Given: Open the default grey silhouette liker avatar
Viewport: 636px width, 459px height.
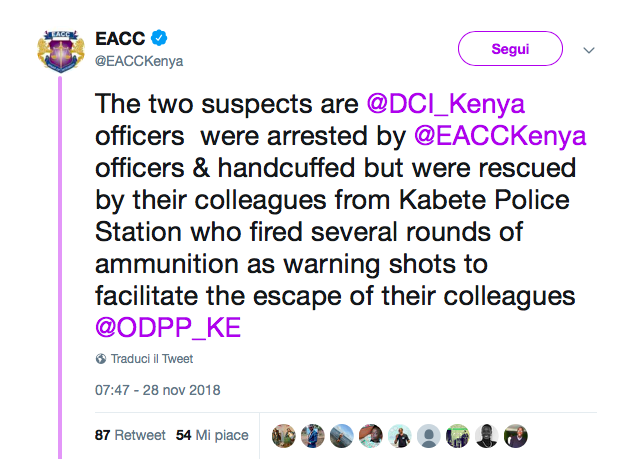Looking at the screenshot, I should coord(427,436).
